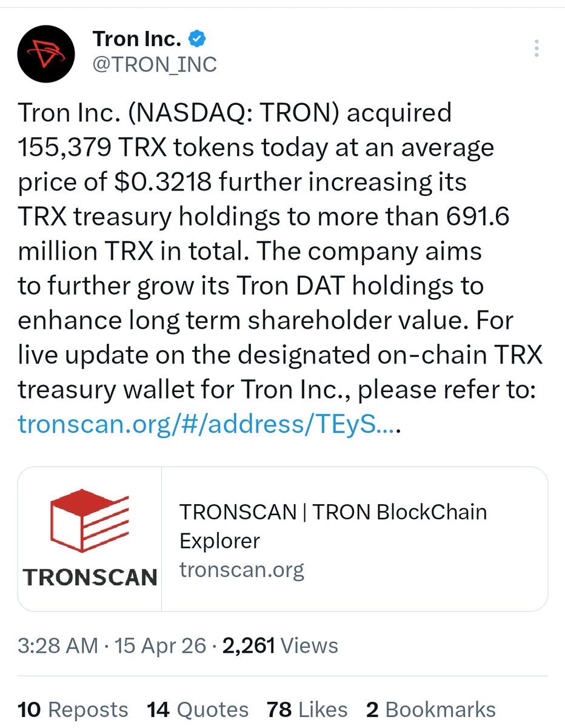The width and height of the screenshot is (565, 728).
Task: Click the @TRON_INC handle
Action: click(x=154, y=64)
